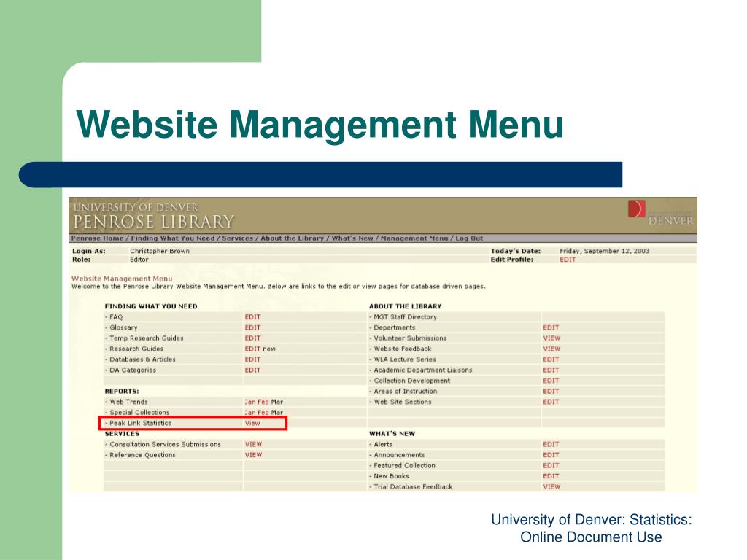The image size is (747, 560).
Task: Click the date Friday, September 12, 2003
Action: pos(604,251)
